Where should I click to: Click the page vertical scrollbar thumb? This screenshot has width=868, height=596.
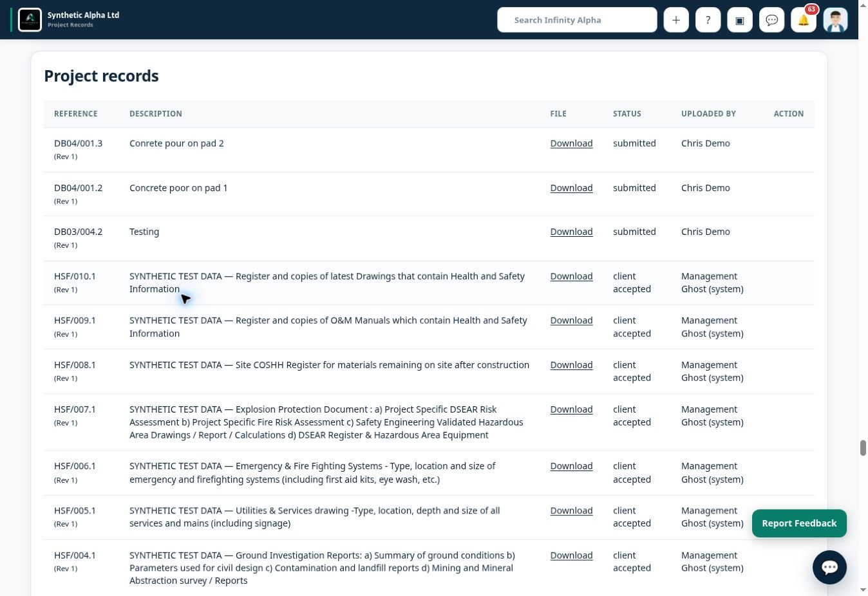click(x=863, y=448)
